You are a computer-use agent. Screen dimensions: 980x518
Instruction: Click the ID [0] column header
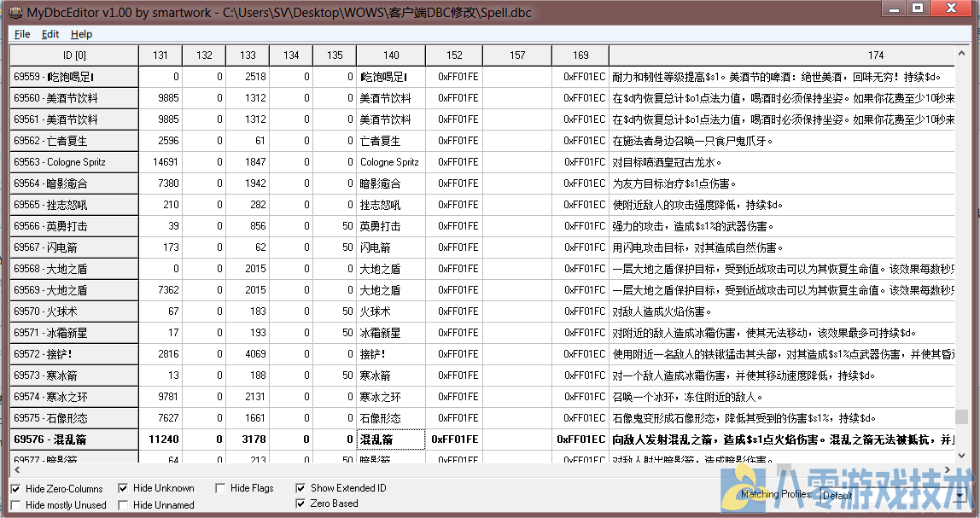(73, 55)
